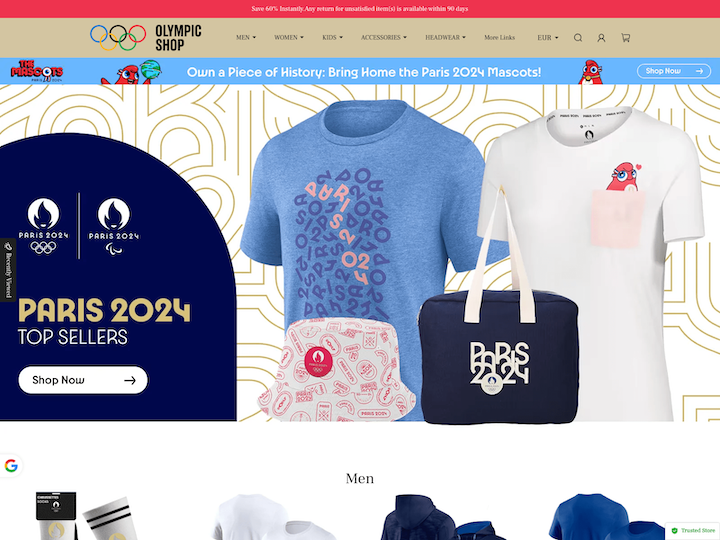Select the navy hoodie product thumbnail
The height and width of the screenshot is (540, 720).
[441, 517]
